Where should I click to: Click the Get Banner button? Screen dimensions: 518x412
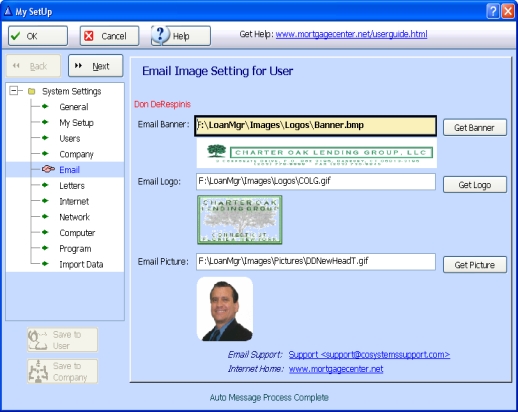pos(475,127)
